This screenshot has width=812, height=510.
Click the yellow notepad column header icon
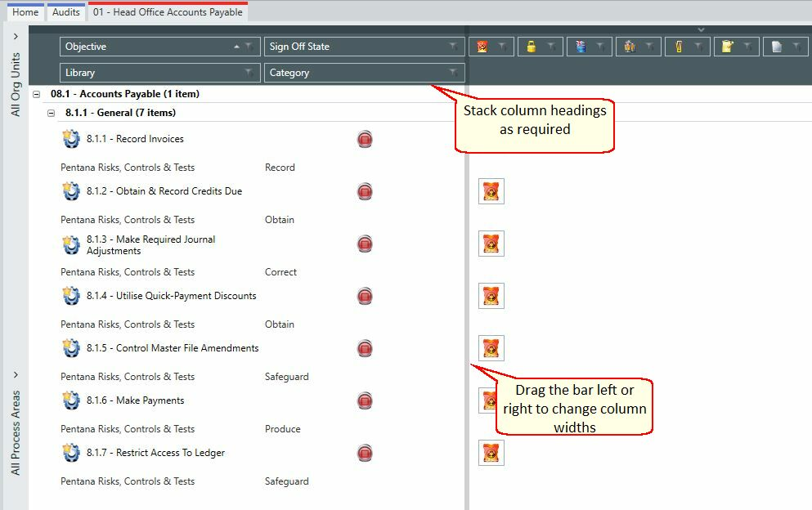[727, 47]
